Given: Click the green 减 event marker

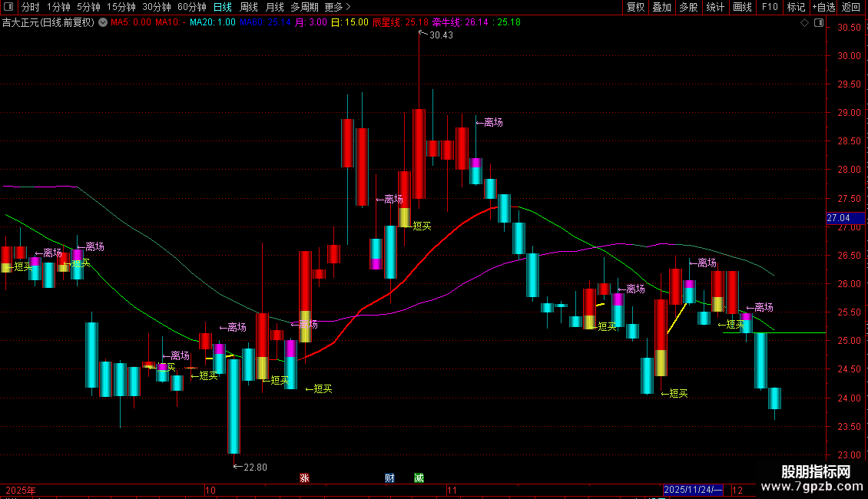Looking at the screenshot, I should coord(419,478).
